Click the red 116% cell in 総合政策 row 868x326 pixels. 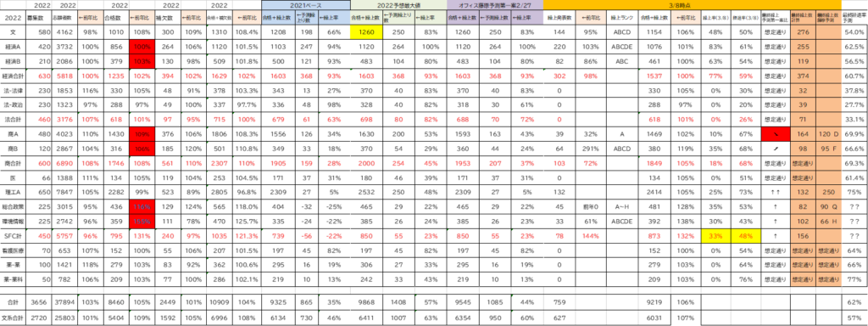(142, 206)
